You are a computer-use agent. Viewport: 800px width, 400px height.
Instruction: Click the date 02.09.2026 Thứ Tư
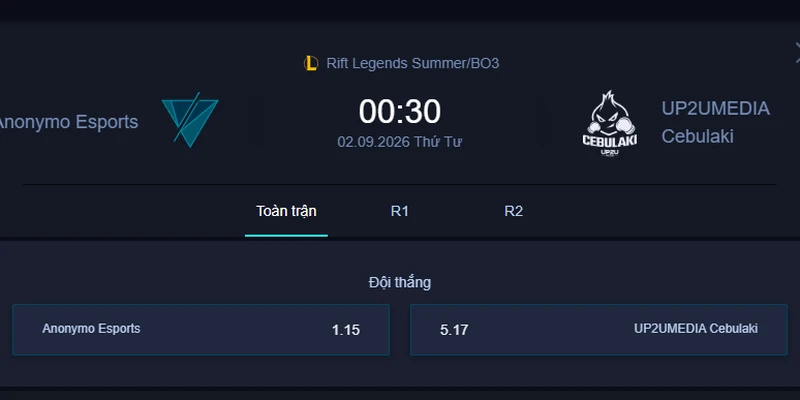click(x=399, y=142)
